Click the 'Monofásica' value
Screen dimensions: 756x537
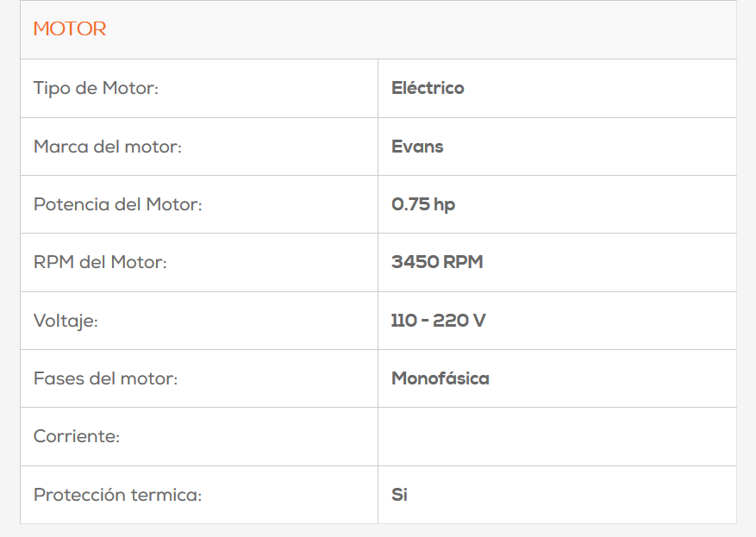440,378
